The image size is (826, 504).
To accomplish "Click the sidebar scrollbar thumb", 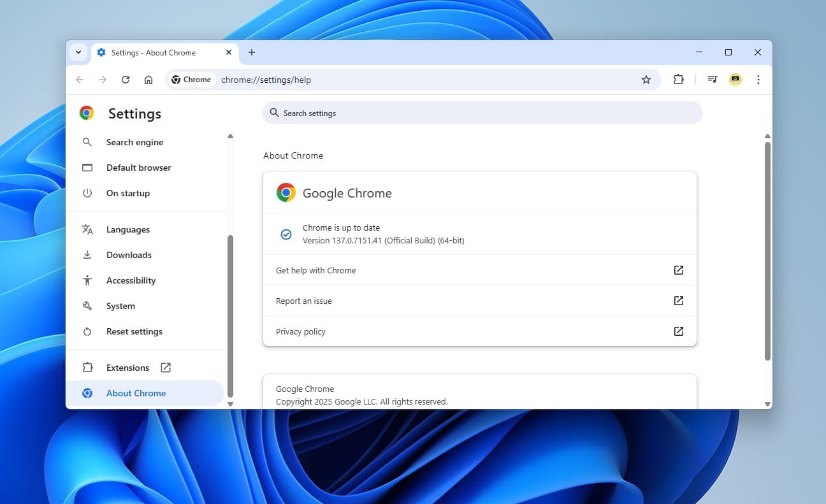I will point(230,316).
